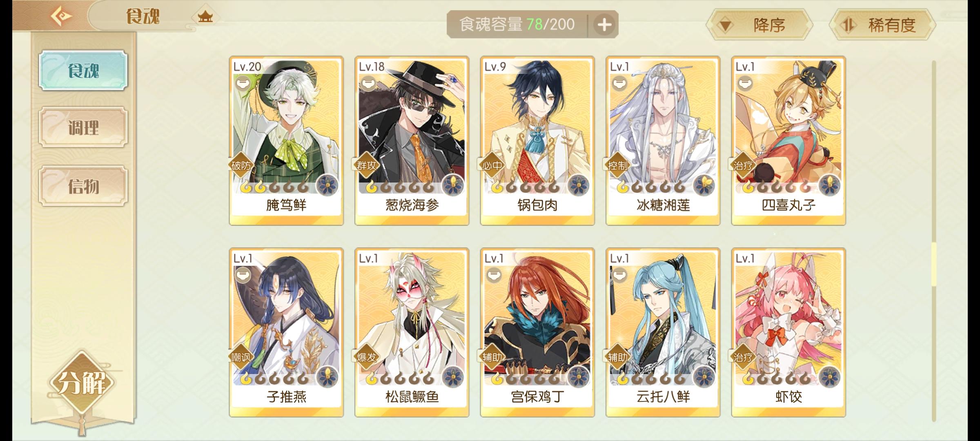This screenshot has width=980, height=441.
Task: Open the home pavilion icon
Action: 205,16
